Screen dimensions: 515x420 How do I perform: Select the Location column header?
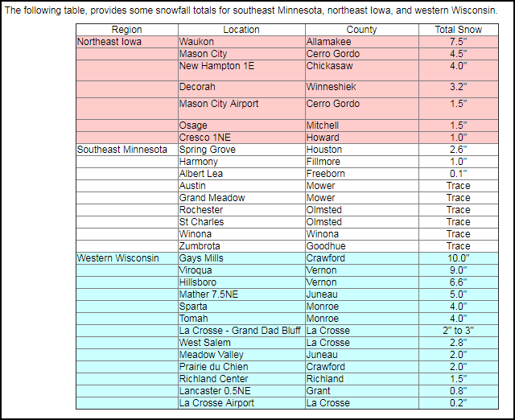click(x=241, y=30)
